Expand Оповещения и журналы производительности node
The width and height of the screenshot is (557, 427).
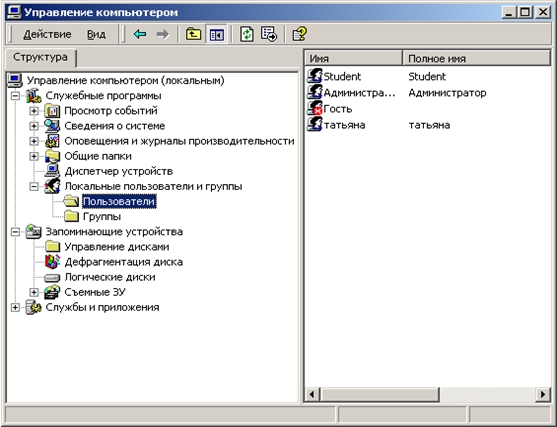click(x=34, y=141)
